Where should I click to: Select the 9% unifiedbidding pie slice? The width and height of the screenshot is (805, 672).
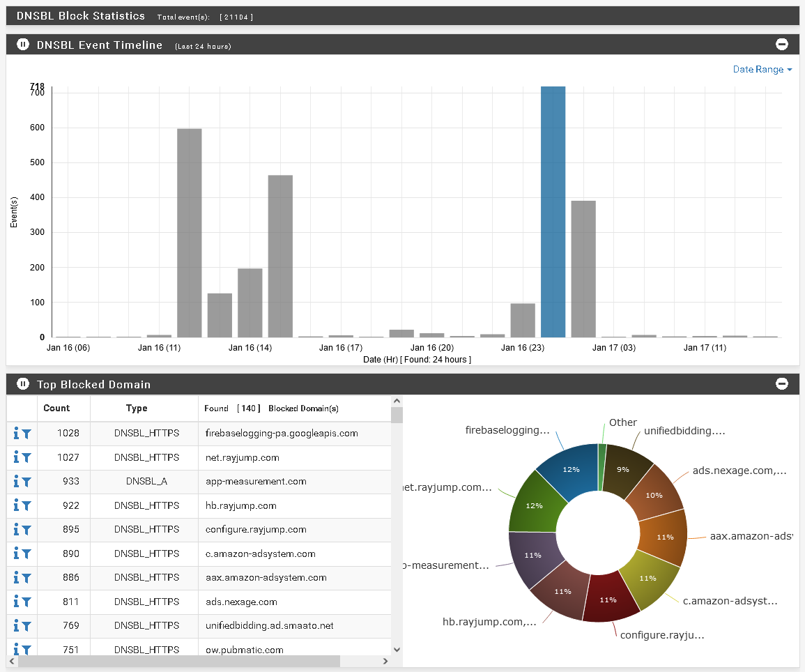tap(624, 470)
